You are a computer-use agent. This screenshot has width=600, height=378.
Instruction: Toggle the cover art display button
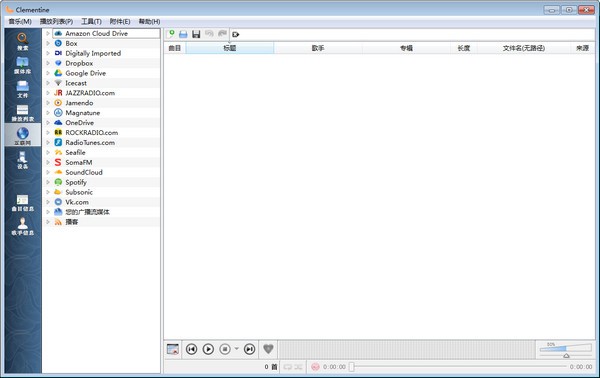click(173, 349)
